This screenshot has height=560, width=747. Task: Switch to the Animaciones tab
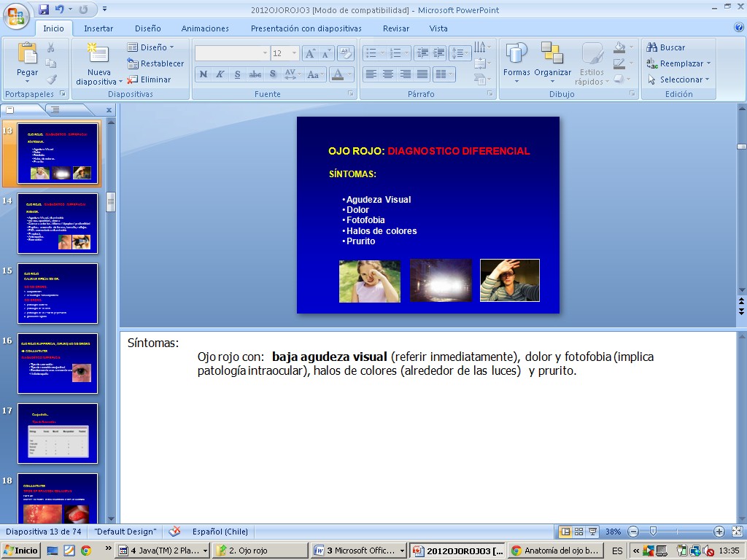[x=205, y=28]
